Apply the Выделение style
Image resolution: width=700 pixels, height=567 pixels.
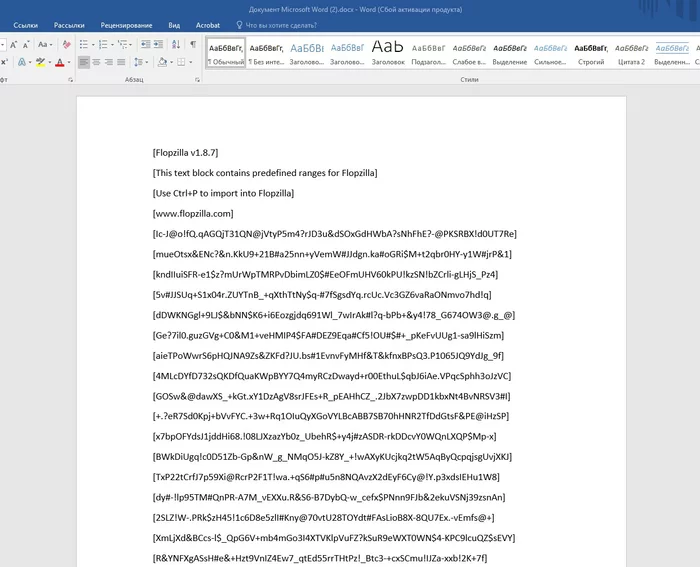[x=510, y=53]
